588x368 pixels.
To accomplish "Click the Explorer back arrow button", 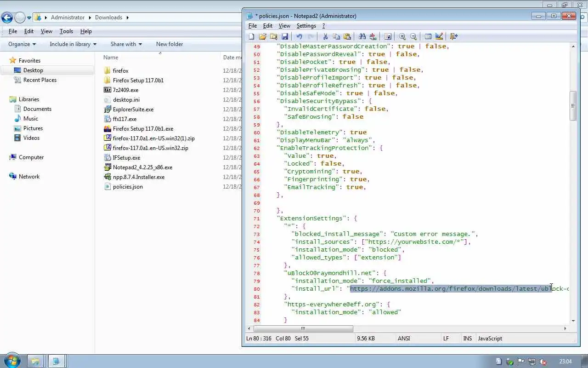I will click(x=7, y=17).
